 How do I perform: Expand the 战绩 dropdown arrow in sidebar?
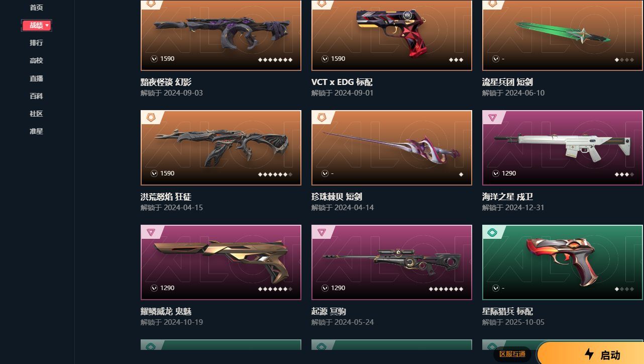(x=47, y=25)
